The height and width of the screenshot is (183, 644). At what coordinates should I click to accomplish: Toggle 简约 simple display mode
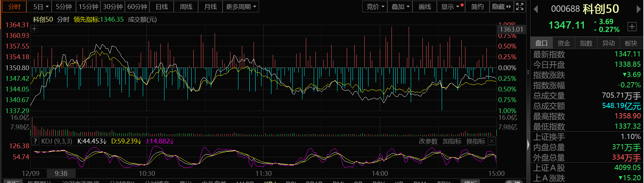coord(477,7)
